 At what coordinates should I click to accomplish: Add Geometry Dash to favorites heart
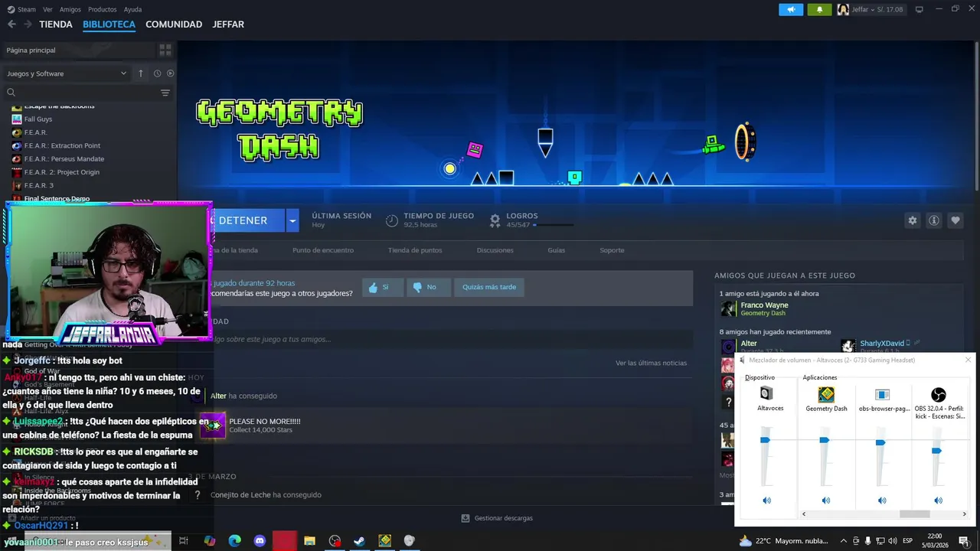pos(955,220)
